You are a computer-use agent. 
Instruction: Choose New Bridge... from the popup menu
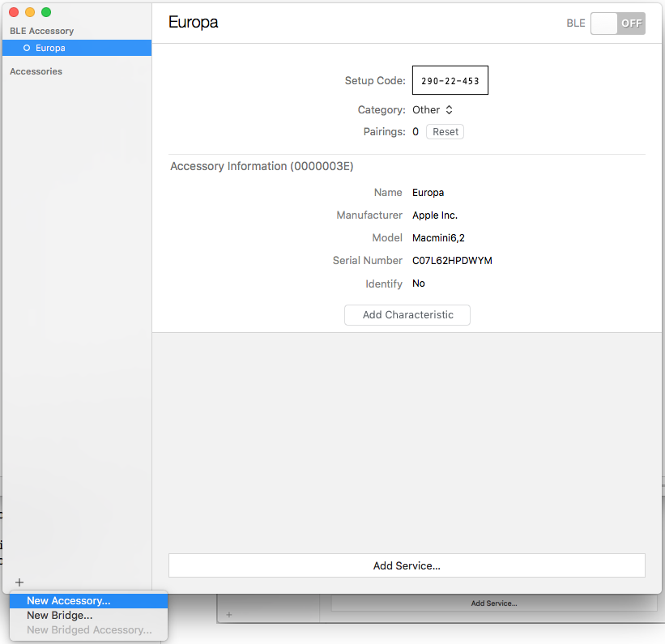click(88, 615)
